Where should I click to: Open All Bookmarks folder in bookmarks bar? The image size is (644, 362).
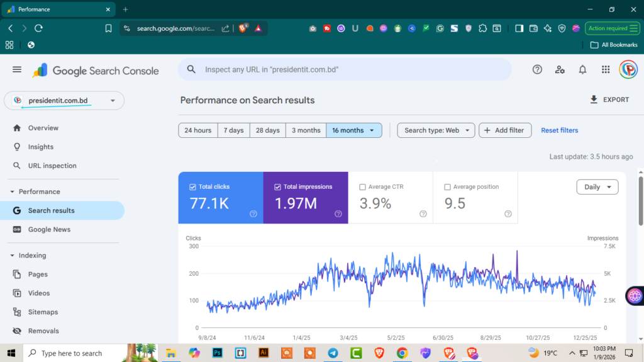[x=614, y=45]
